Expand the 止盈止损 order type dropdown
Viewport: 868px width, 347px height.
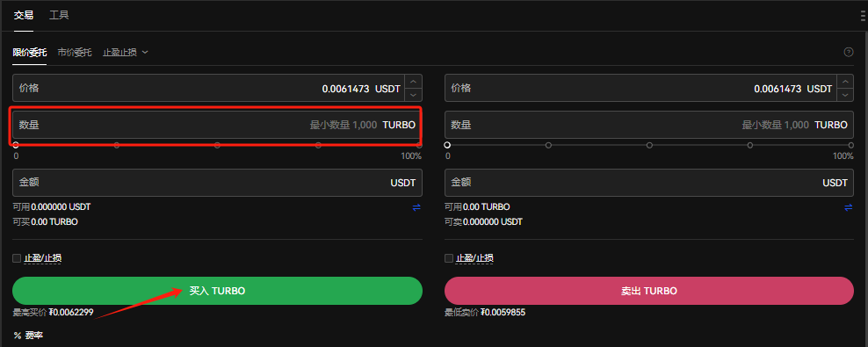point(126,53)
